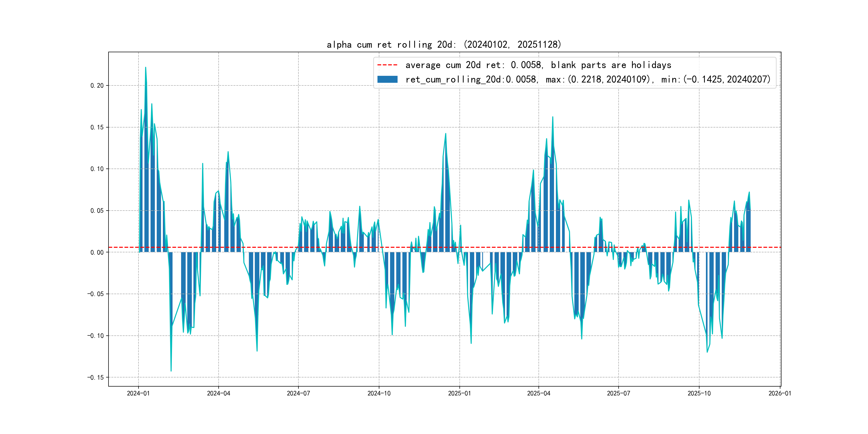Image resolution: width=868 pixels, height=434 pixels.
Task: Click the red dashed legend line sample
Action: (387, 65)
